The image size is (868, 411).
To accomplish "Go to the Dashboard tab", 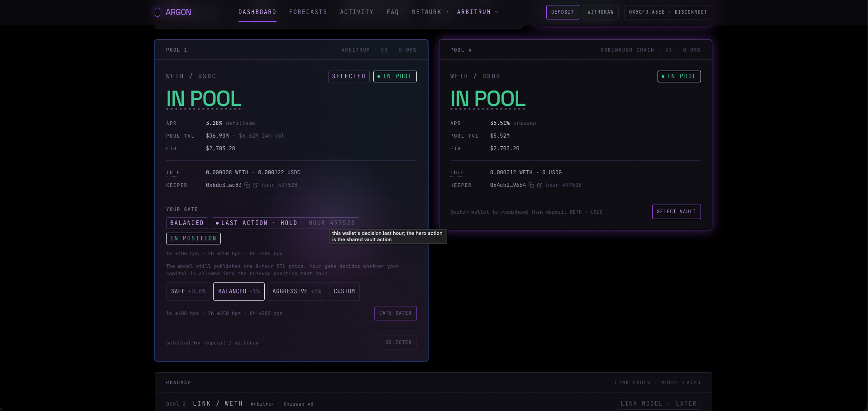I will tap(257, 12).
